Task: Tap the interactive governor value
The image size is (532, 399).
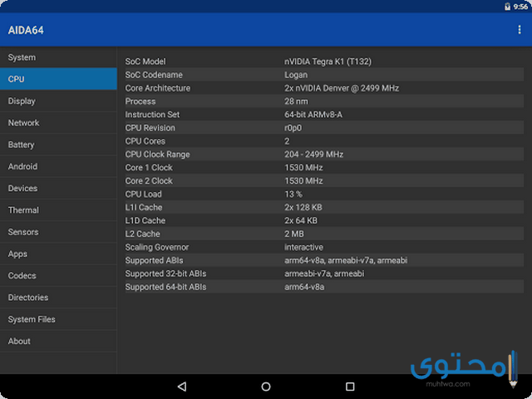Action: click(303, 247)
